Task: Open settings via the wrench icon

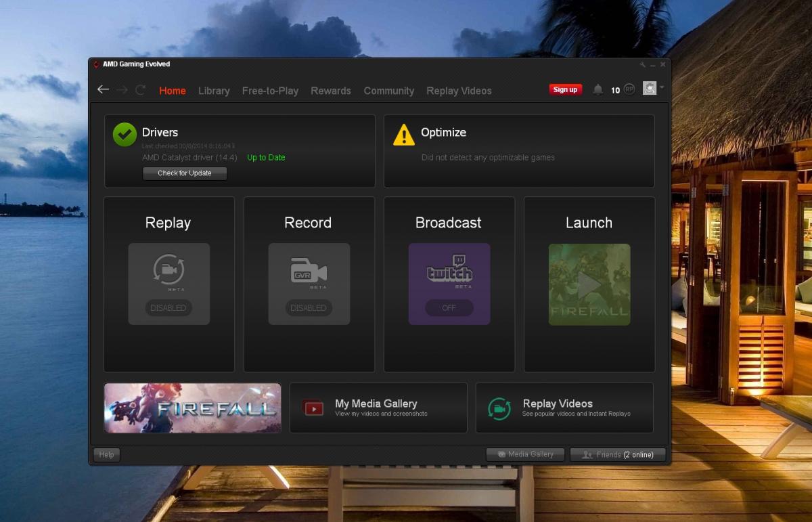Action: [642, 64]
